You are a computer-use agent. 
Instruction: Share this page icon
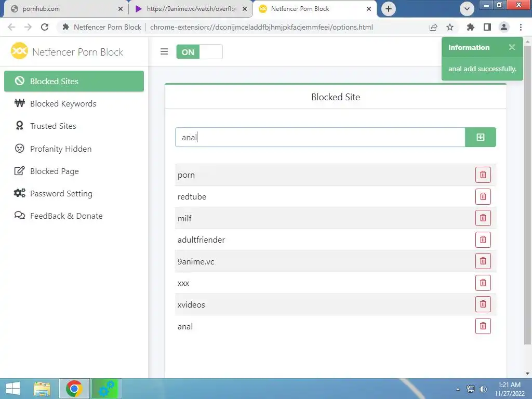coord(433,27)
